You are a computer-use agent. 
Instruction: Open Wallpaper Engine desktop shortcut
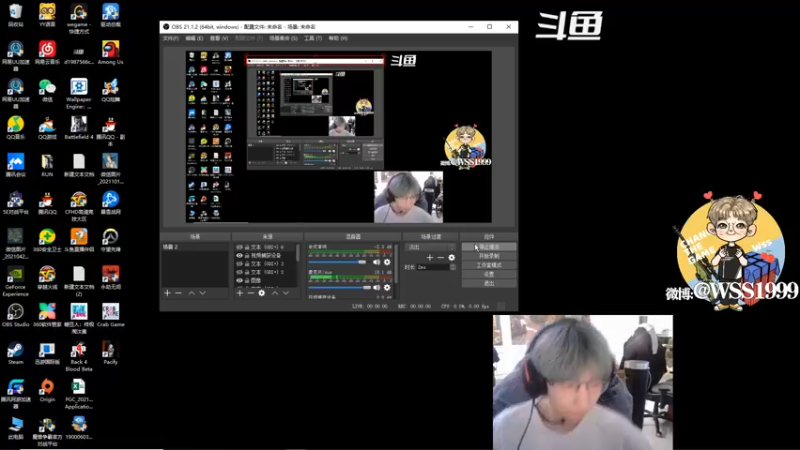(x=79, y=93)
